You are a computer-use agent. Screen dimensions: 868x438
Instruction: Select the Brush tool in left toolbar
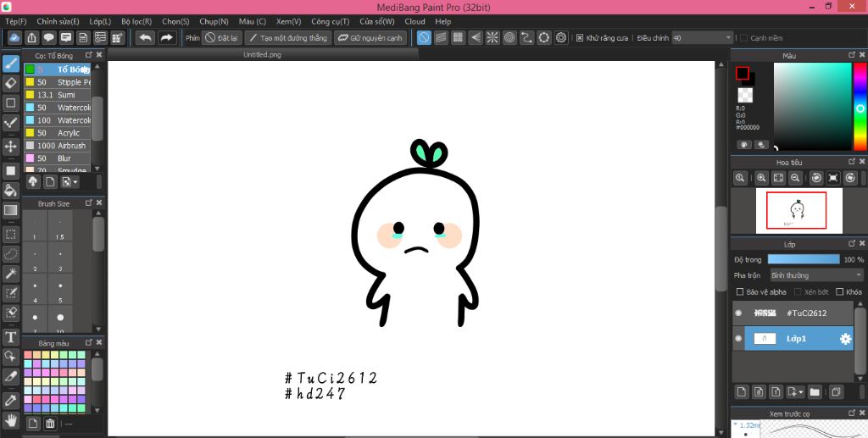(10, 64)
